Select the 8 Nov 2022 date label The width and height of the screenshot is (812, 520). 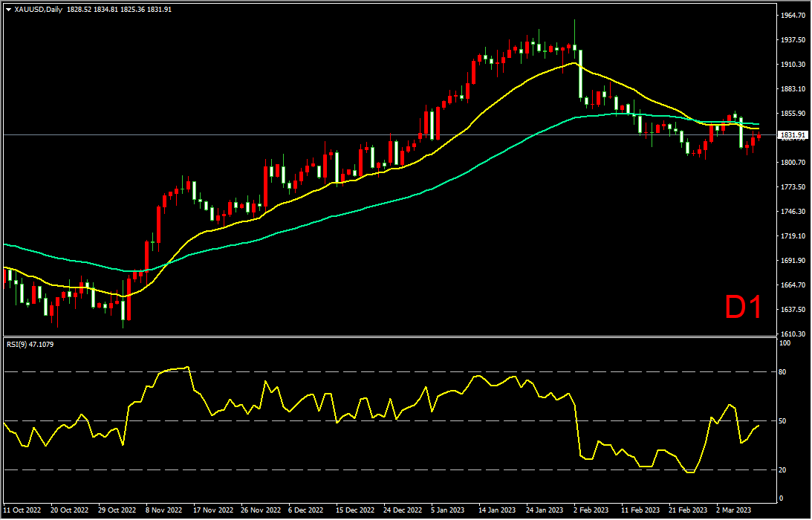(x=165, y=511)
